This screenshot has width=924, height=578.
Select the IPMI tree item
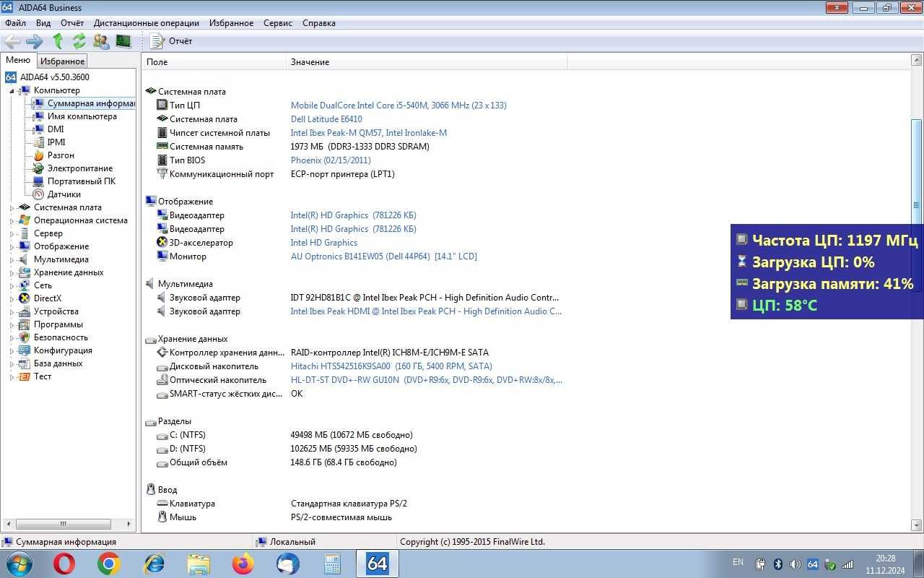coord(56,142)
